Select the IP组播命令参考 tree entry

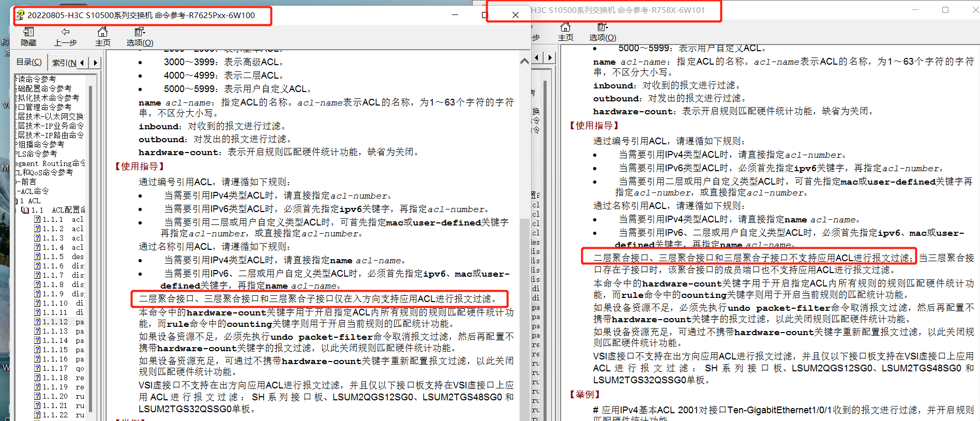pos(40,144)
